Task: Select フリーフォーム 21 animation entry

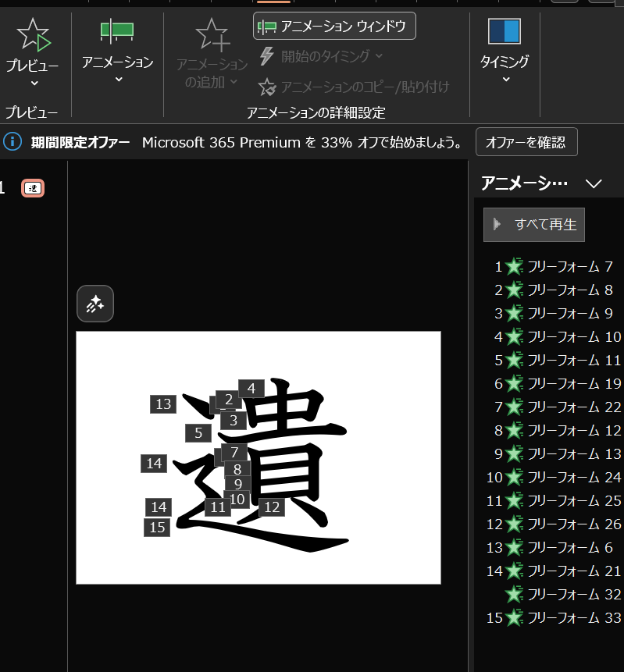Action: click(x=554, y=571)
